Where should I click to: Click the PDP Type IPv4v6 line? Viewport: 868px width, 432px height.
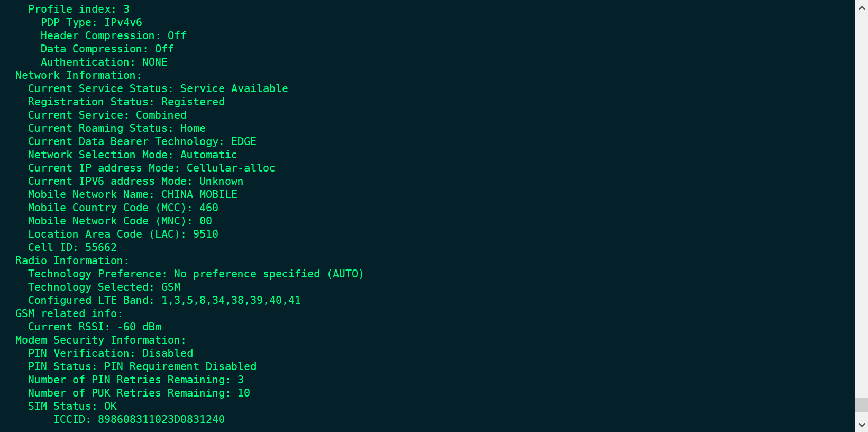point(92,22)
